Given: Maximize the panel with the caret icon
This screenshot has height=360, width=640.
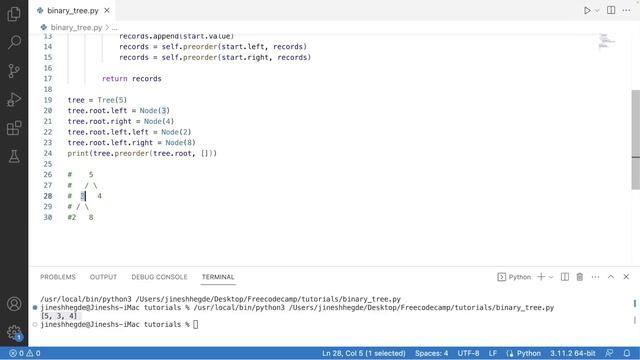Looking at the screenshot, I should pos(611,277).
